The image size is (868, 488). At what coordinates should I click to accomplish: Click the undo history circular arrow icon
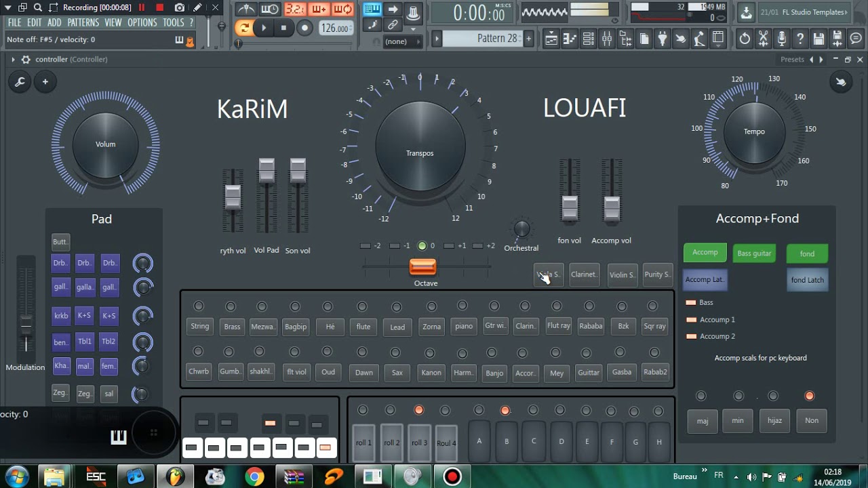pos(745,39)
